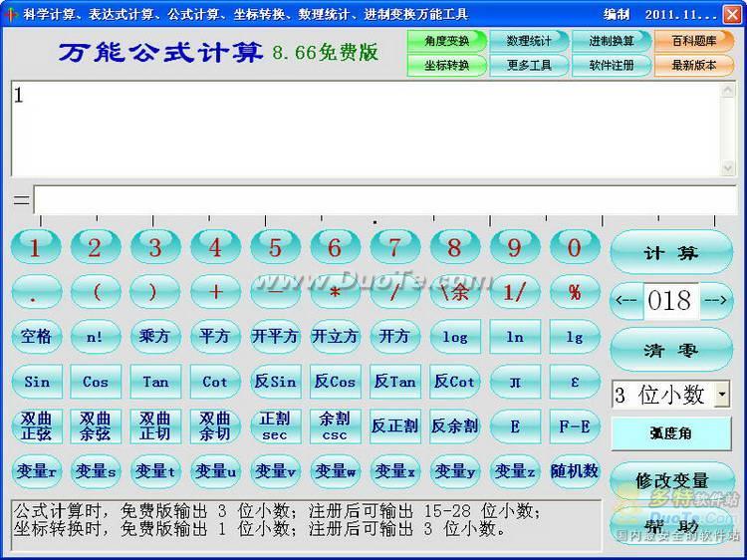This screenshot has width=747, height=560.
Task: Open the 角度变换 angle conversion tab
Action: [x=447, y=41]
